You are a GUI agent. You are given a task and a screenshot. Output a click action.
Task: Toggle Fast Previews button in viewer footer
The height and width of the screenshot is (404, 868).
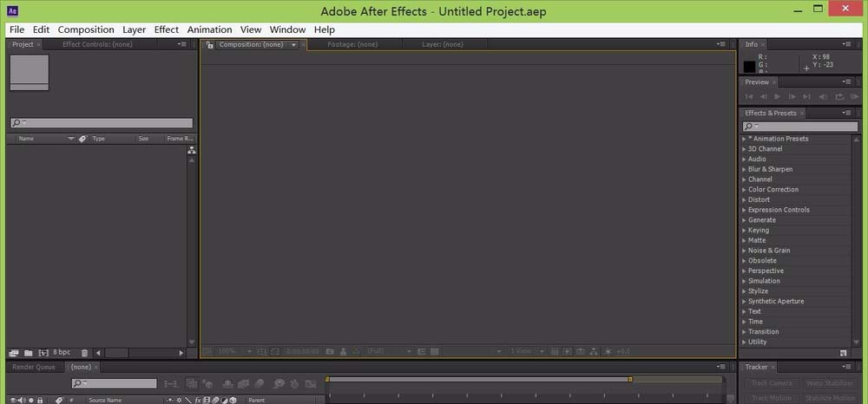coord(568,351)
